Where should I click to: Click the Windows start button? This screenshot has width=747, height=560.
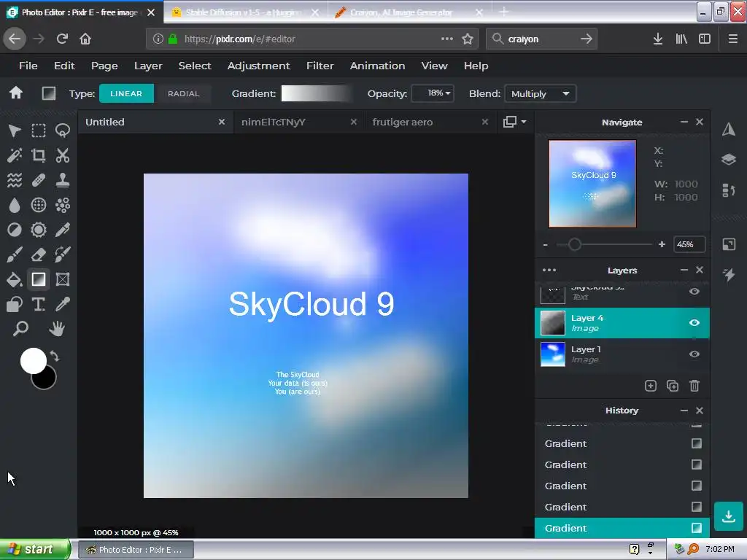coord(35,549)
